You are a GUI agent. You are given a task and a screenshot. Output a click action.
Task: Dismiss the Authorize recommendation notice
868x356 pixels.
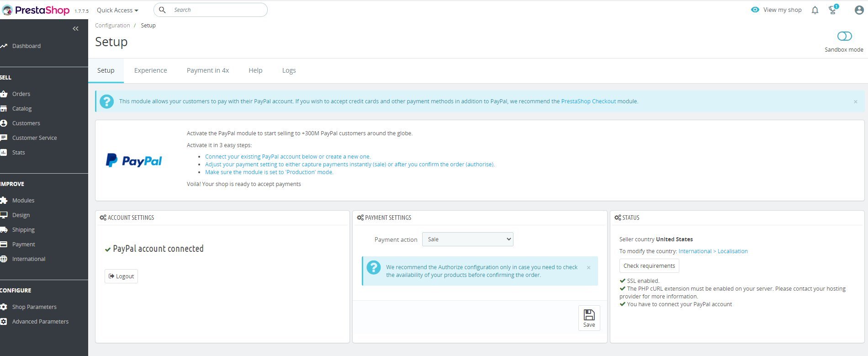click(588, 267)
